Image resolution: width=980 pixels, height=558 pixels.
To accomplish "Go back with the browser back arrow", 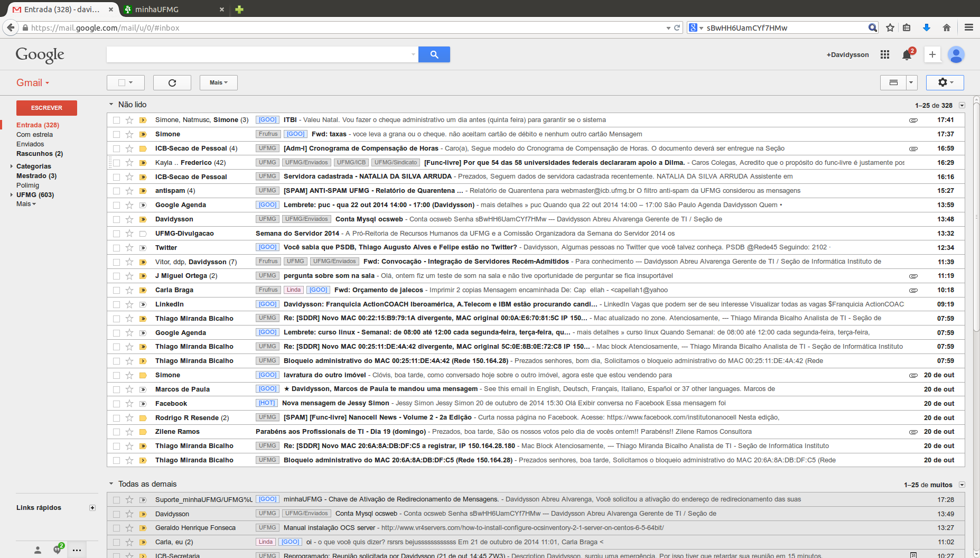I will point(11,27).
